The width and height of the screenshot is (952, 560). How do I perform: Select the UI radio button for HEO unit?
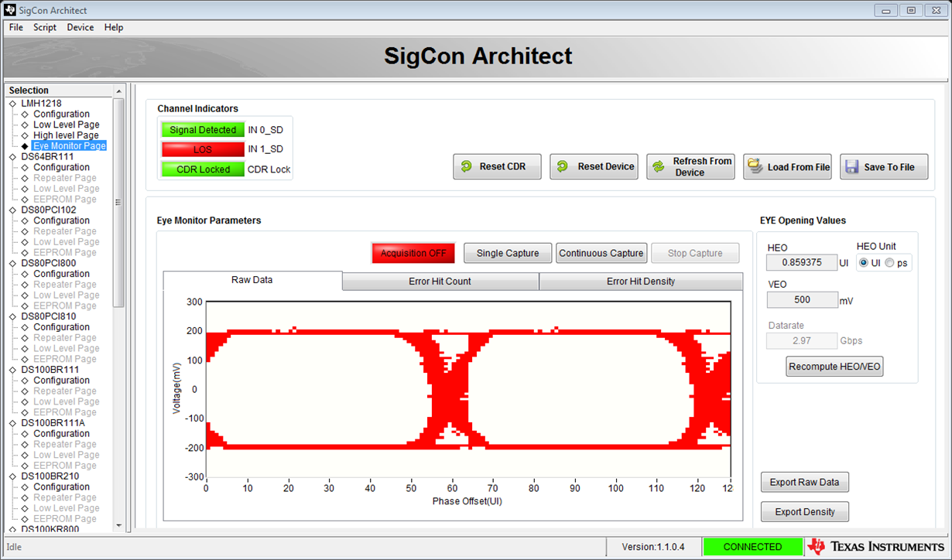pyautogui.click(x=864, y=263)
